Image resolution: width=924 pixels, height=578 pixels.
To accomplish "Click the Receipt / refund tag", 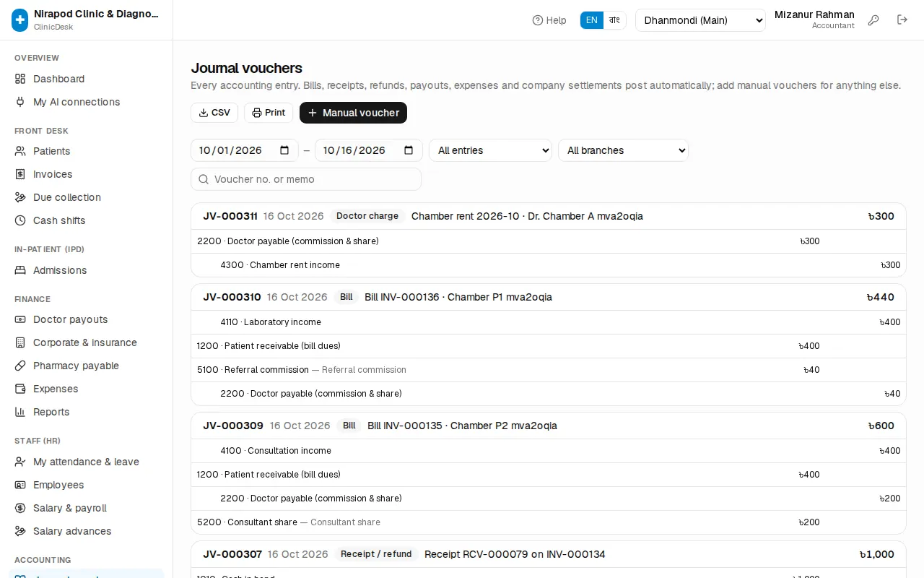I will [376, 554].
